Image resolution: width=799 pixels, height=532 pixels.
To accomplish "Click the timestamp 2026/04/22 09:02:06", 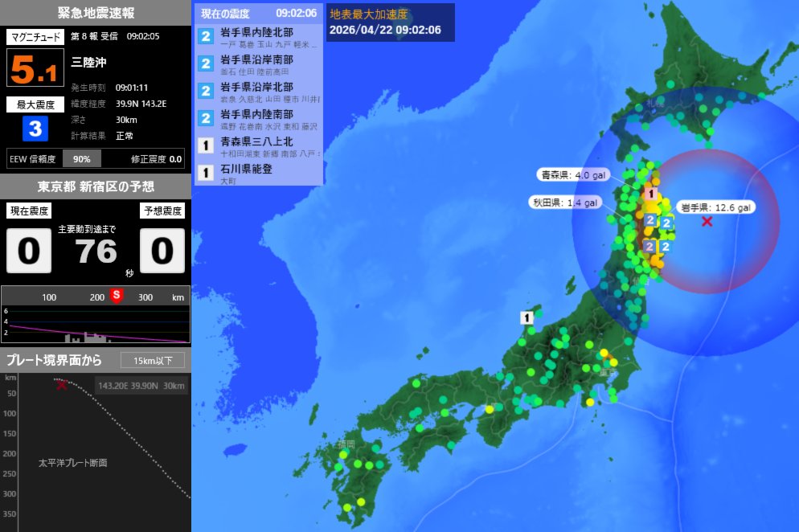I will coord(385,30).
